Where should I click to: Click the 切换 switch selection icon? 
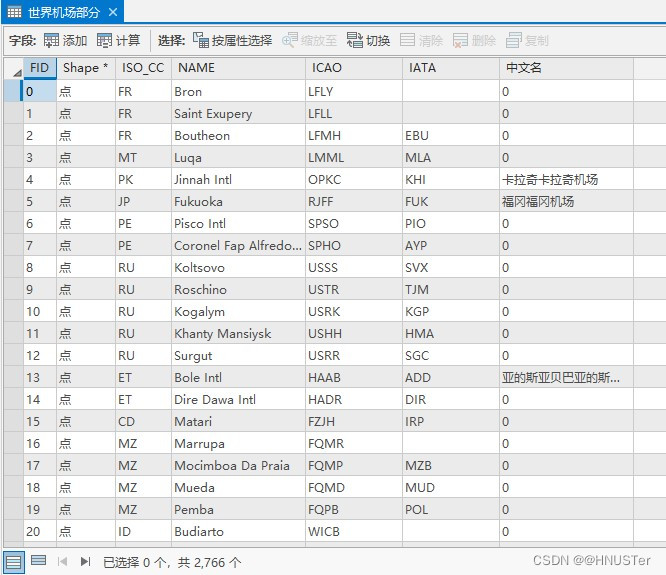click(354, 41)
